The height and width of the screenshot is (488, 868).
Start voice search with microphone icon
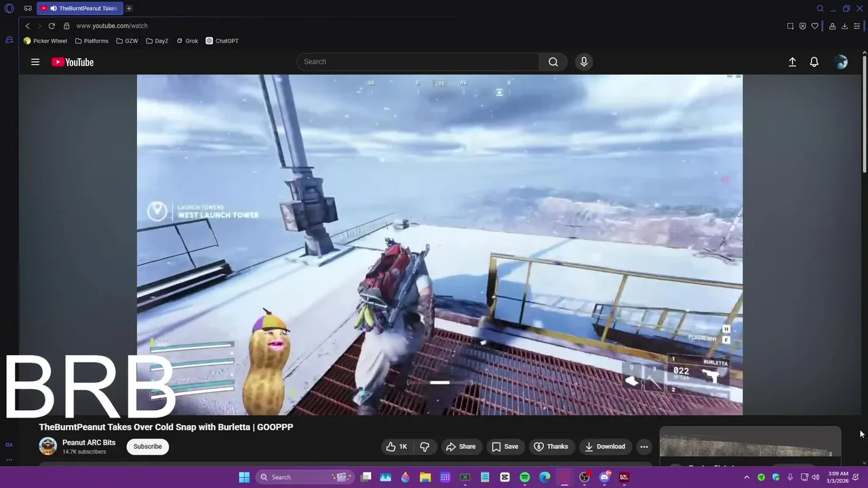click(x=584, y=62)
